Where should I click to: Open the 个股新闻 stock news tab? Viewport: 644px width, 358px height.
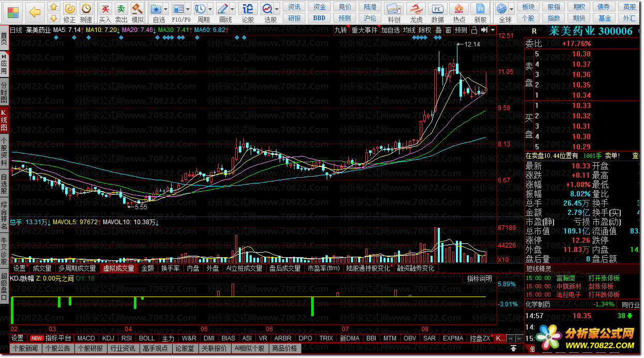tap(25, 348)
